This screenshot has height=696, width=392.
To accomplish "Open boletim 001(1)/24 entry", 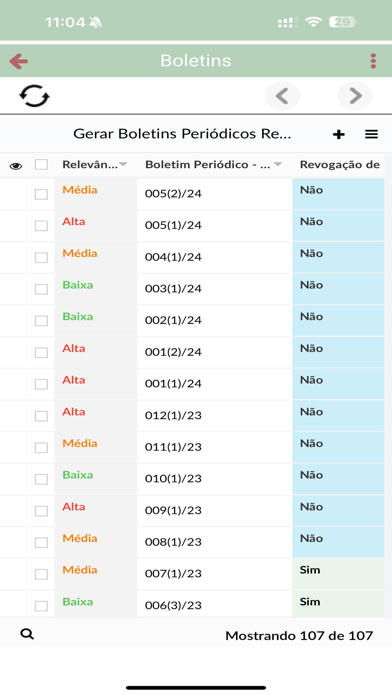I will (173, 384).
